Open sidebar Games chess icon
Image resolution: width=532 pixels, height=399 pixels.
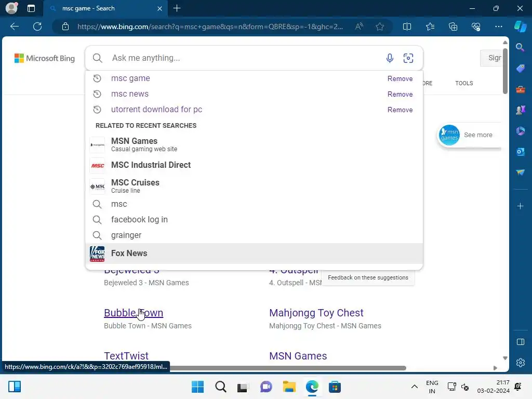click(x=520, y=110)
